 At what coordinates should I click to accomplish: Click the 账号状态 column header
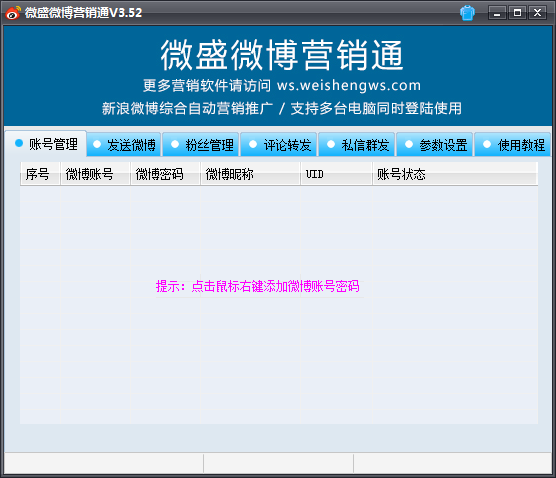(x=455, y=174)
